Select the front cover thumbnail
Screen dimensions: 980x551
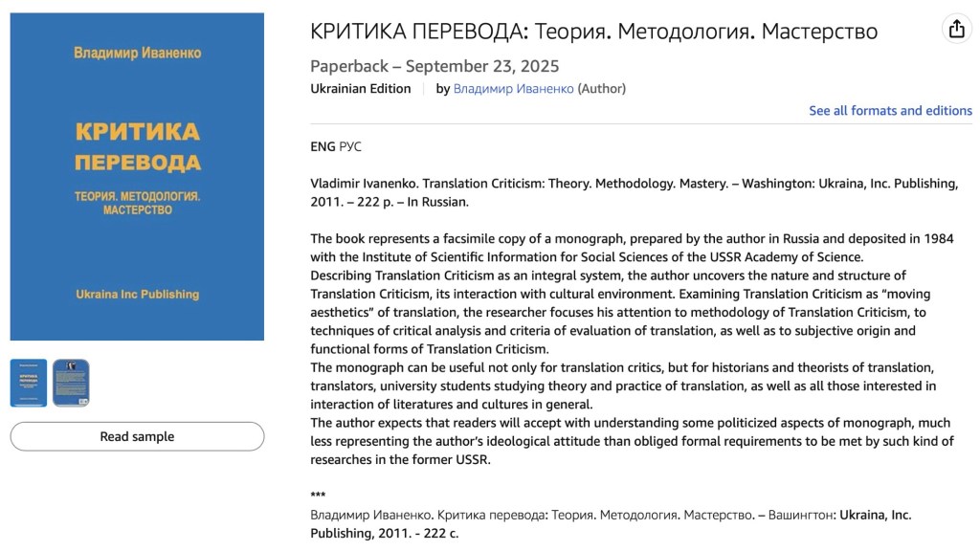click(29, 383)
